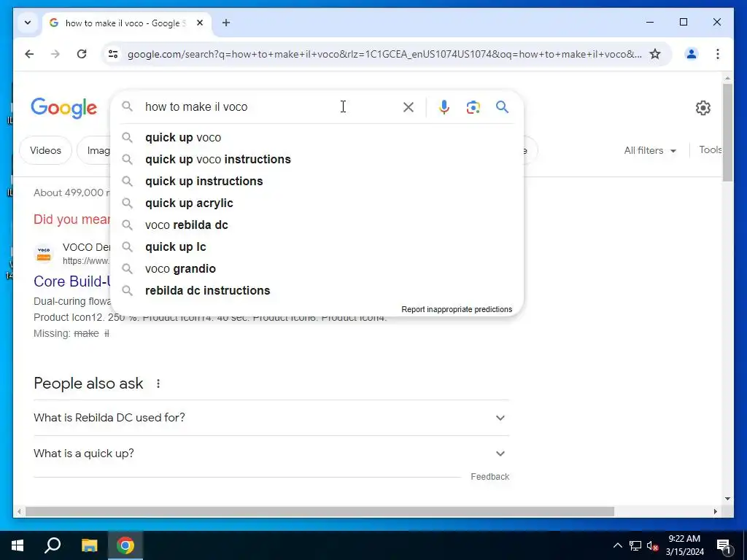The width and height of the screenshot is (747, 560).
Task: Click 'Report inappropriate predictions' link
Action: coord(457,309)
